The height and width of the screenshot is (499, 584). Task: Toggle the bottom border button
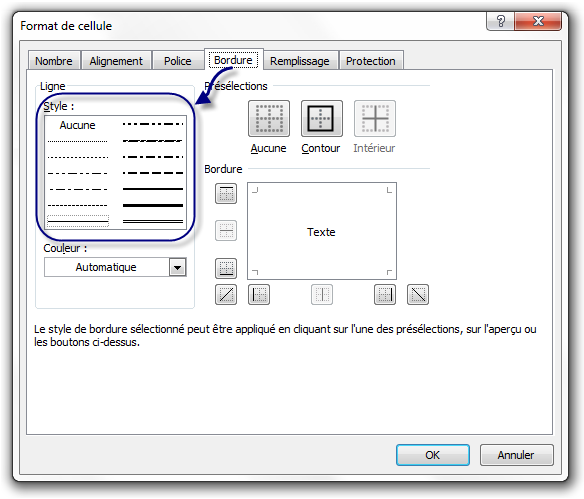pos(226,268)
